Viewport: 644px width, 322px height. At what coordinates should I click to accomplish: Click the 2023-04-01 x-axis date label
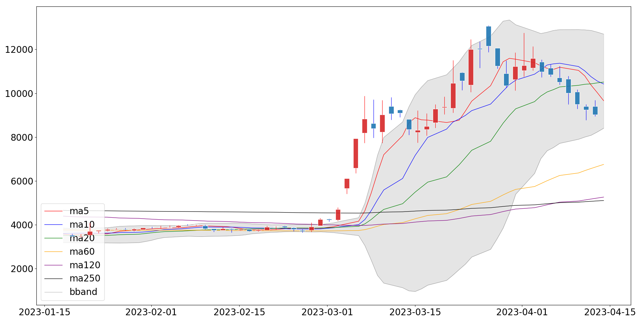(x=522, y=313)
